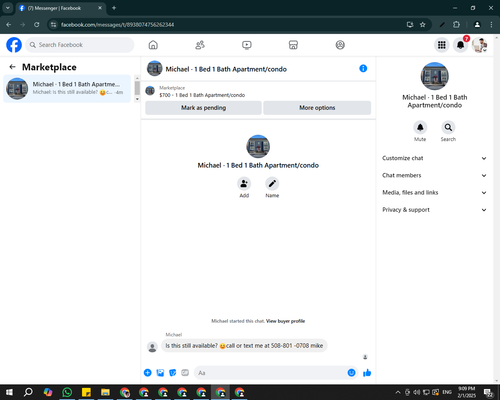Click Michael's message bubble with phone number
Image resolution: width=500 pixels, height=400 pixels.
244,346
